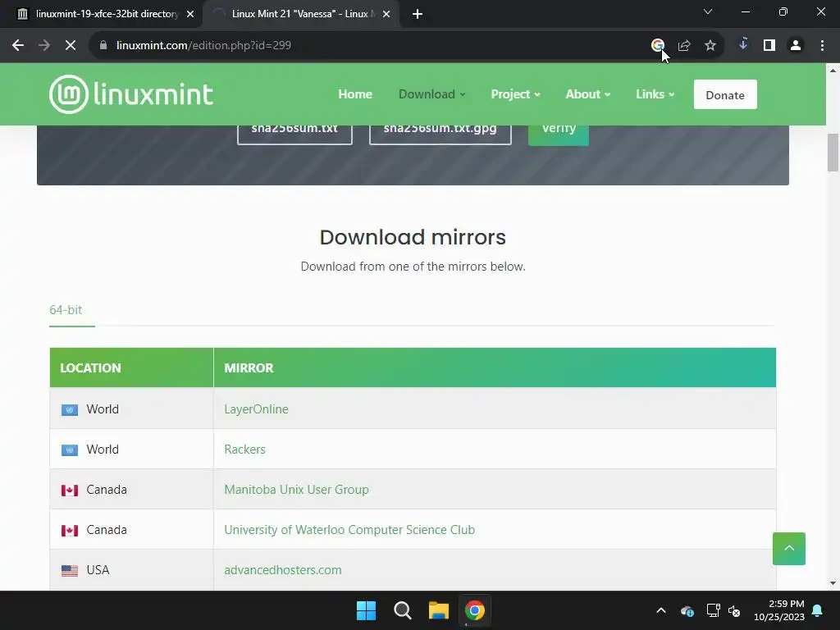
Task: Click the scrollbar up arrow
Action: tap(833, 71)
